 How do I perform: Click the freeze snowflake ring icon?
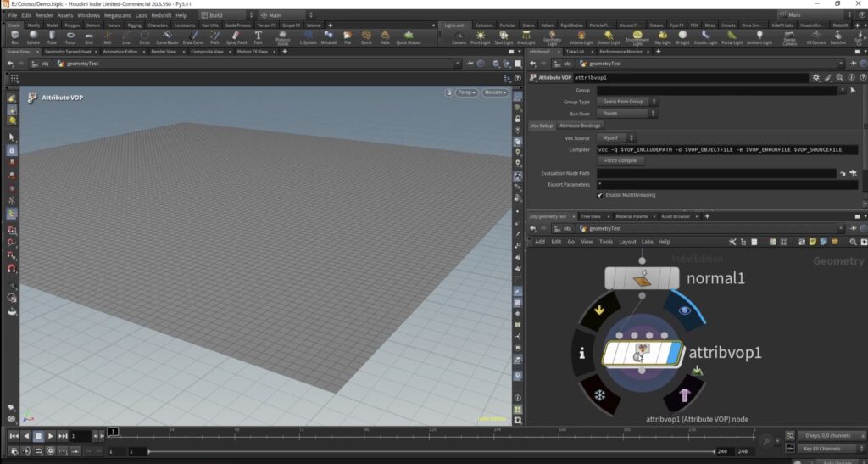click(598, 395)
